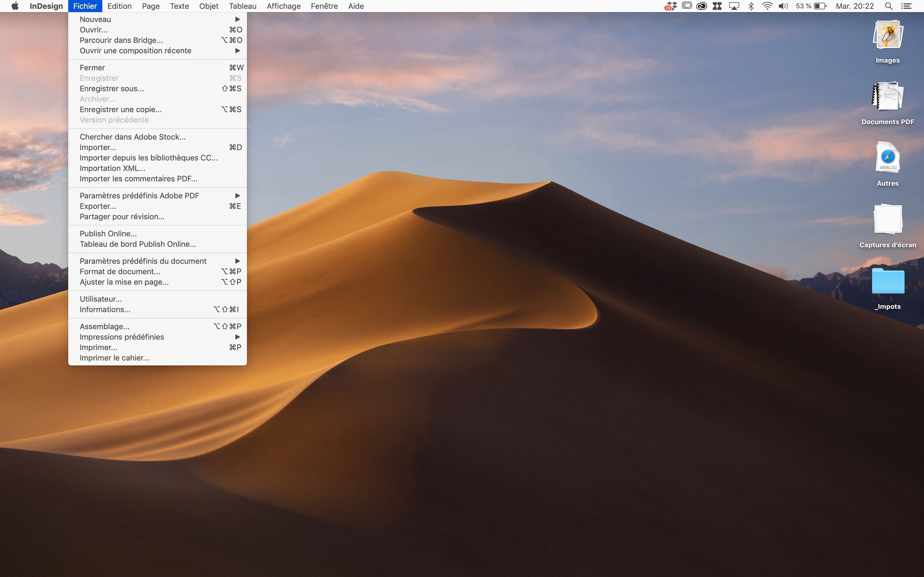Open Notification Center list icon
This screenshot has height=577, width=924.
pos(906,6)
